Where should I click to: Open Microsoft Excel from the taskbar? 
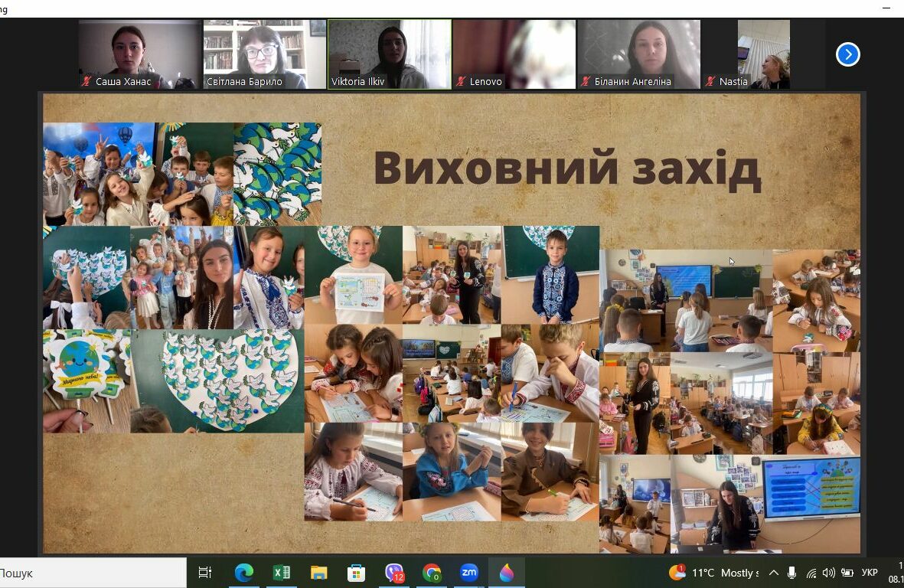282,572
